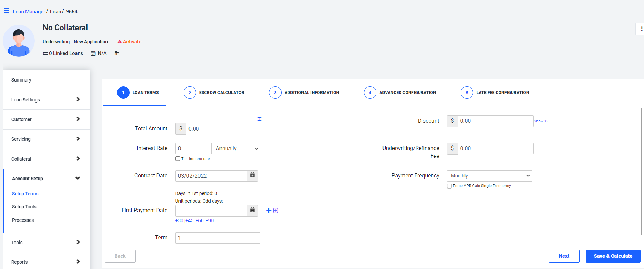Expand the Collateral sidebar section
Viewport: 644px width, 269px height.
46,159
